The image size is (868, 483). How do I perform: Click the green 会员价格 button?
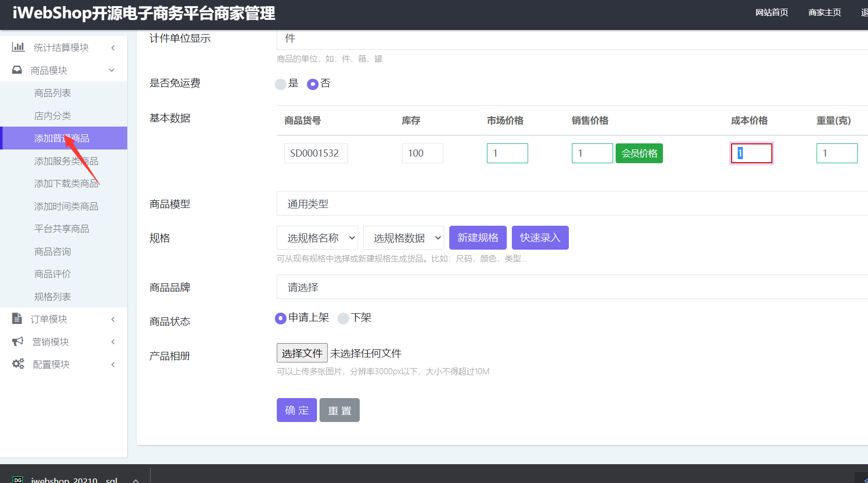[639, 153]
